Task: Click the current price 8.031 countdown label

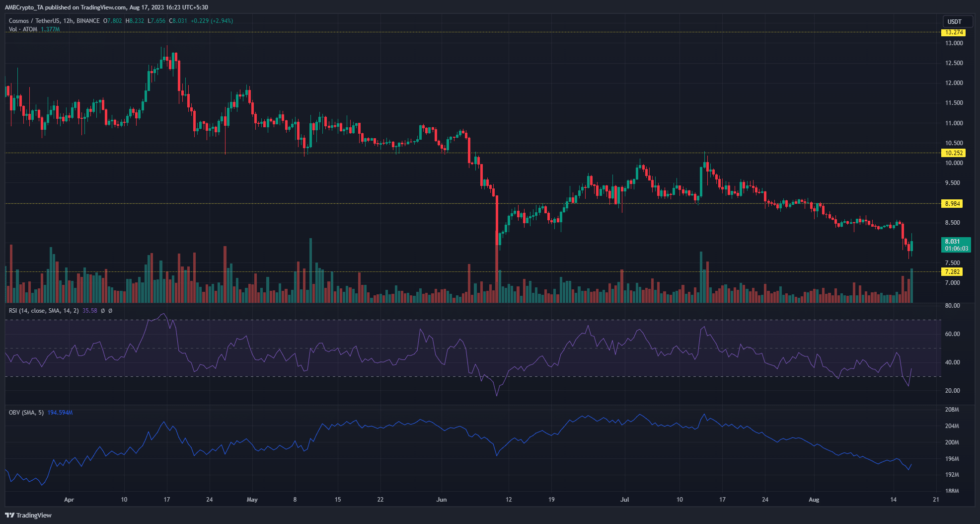Action: click(956, 245)
